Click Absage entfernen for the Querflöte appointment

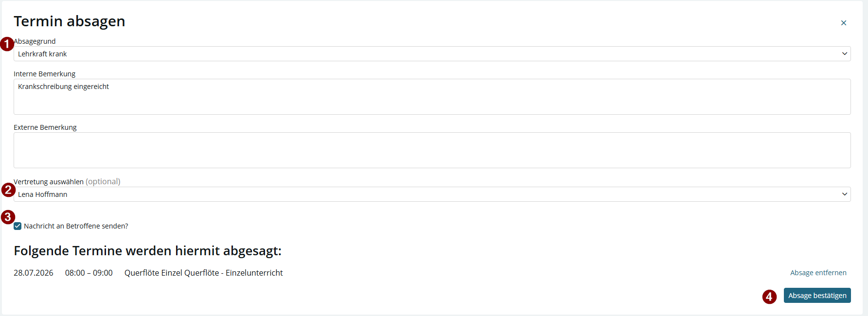tap(818, 273)
